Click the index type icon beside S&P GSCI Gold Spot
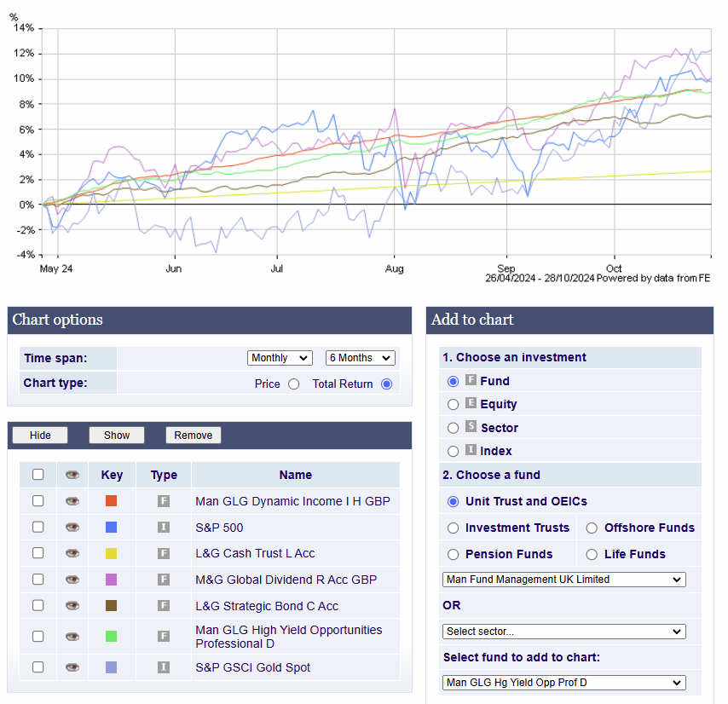Image resolution: width=728 pixels, height=704 pixels. point(164,667)
